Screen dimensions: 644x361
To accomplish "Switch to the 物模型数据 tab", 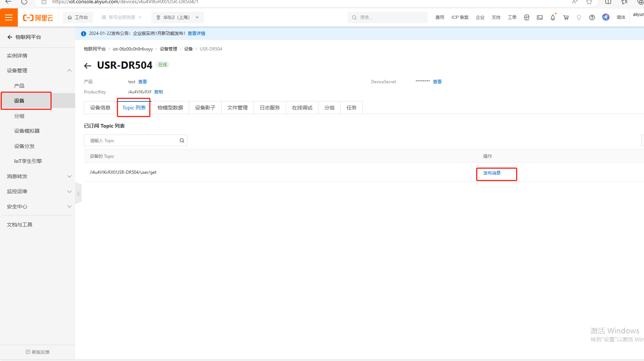I will click(x=170, y=108).
